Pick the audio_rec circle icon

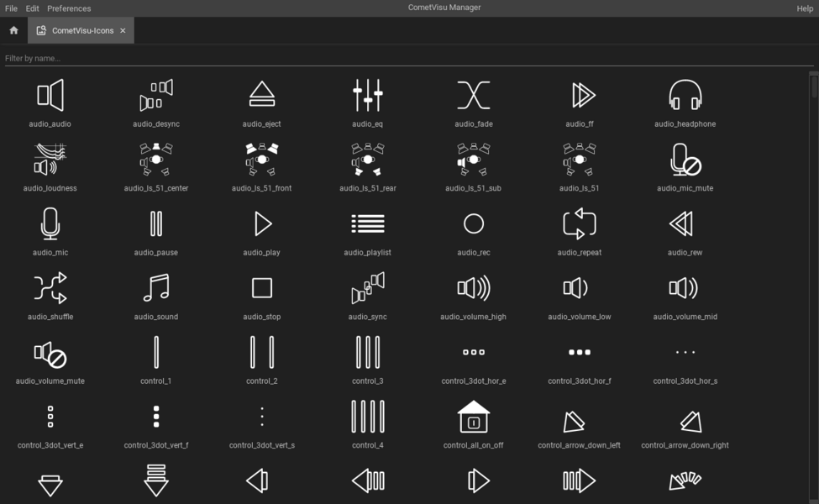click(473, 223)
